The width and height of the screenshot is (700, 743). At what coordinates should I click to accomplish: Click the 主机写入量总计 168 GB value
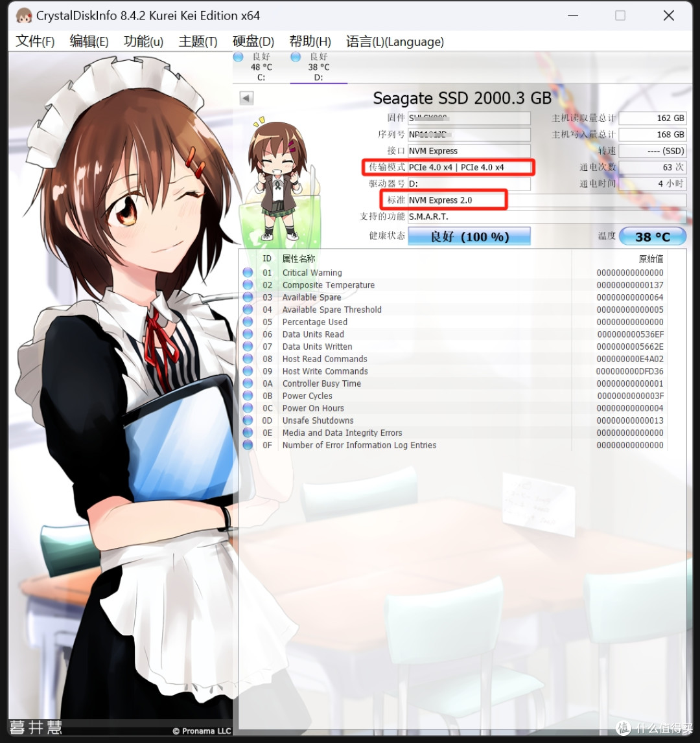click(x=653, y=135)
